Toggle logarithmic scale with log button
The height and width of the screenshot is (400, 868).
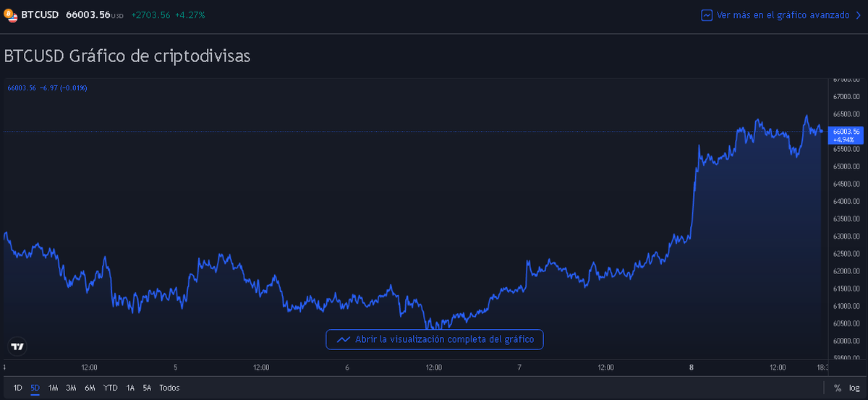(854, 388)
